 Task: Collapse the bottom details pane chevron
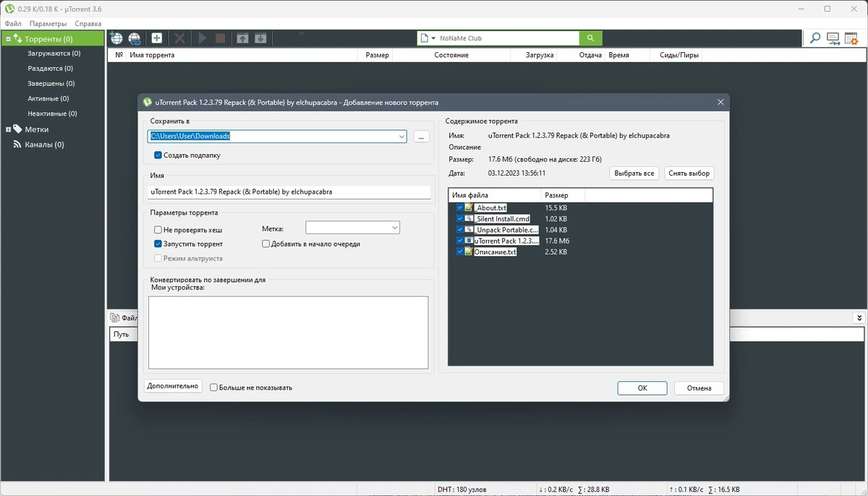pyautogui.click(x=859, y=317)
